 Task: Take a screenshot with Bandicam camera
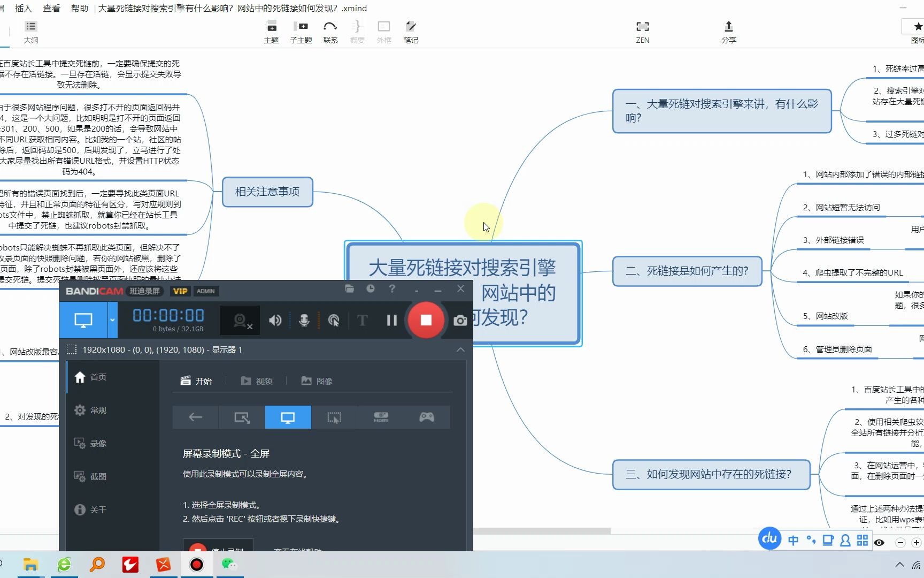[x=460, y=321]
